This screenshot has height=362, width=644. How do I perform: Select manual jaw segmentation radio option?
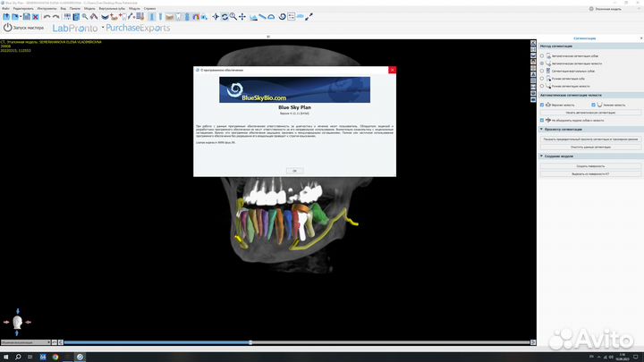[x=542, y=86]
